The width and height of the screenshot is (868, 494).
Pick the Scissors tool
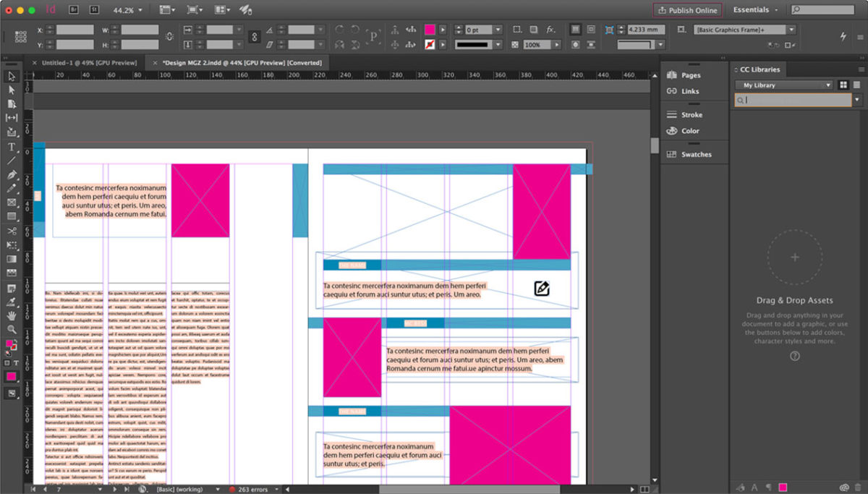coord(11,231)
